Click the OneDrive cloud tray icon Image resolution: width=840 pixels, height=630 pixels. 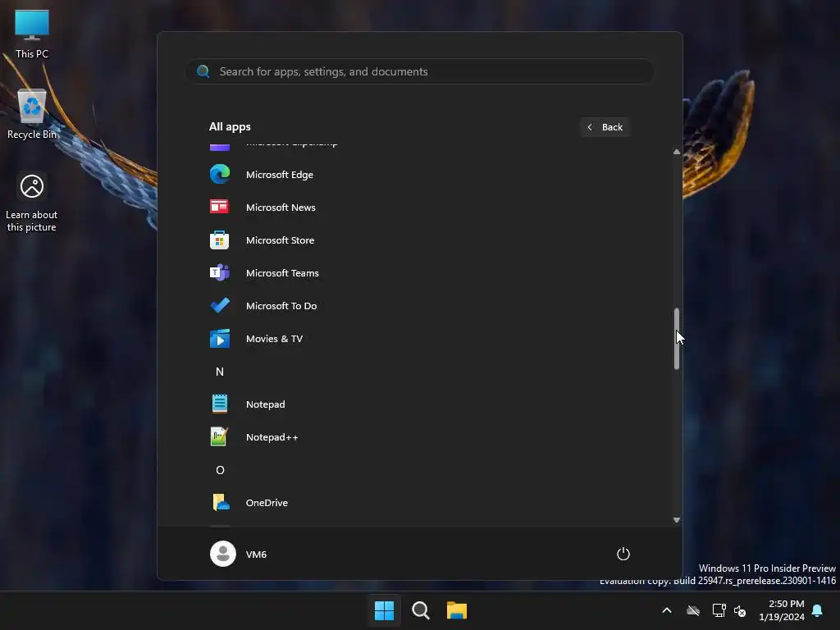[693, 610]
